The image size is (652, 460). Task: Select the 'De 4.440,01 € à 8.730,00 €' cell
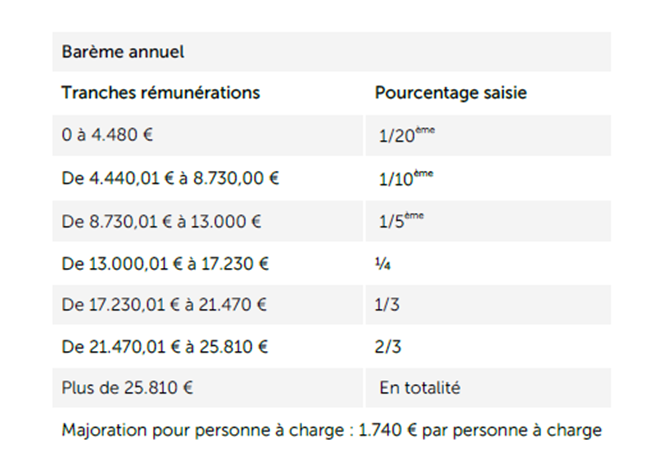(169, 177)
